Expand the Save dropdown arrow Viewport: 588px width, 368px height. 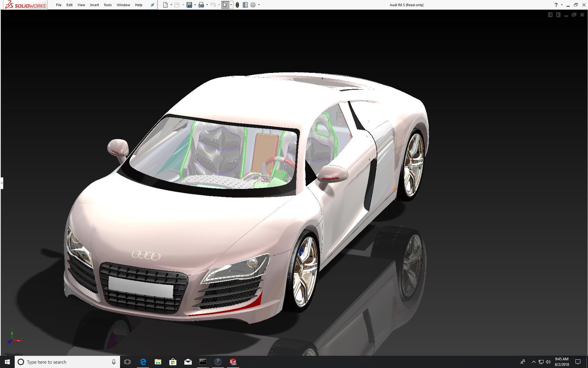[195, 5]
